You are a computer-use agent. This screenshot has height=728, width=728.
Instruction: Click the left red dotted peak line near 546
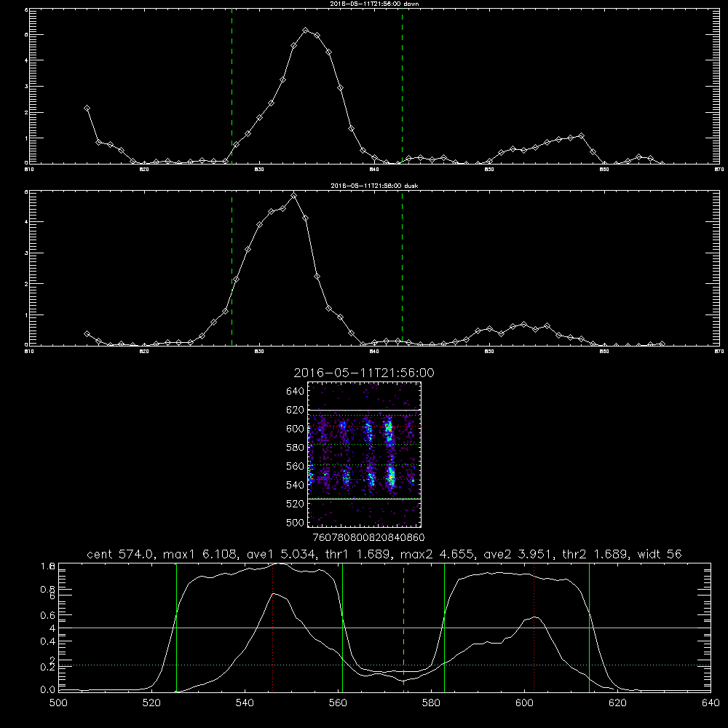click(272, 627)
